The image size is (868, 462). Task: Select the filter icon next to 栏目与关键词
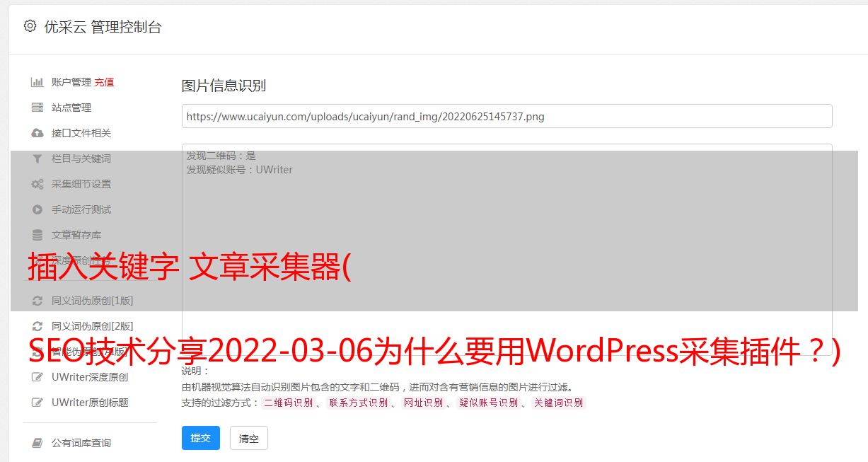pyautogui.click(x=37, y=158)
